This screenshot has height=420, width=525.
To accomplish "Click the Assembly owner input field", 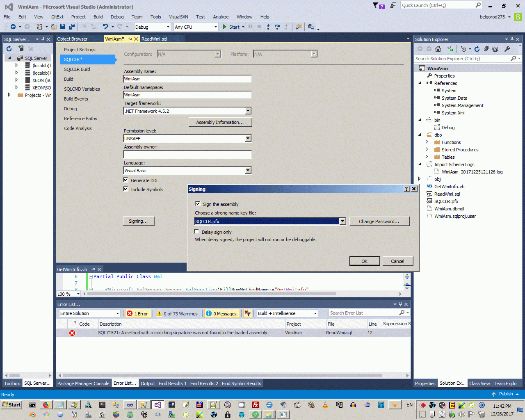I will (x=187, y=155).
